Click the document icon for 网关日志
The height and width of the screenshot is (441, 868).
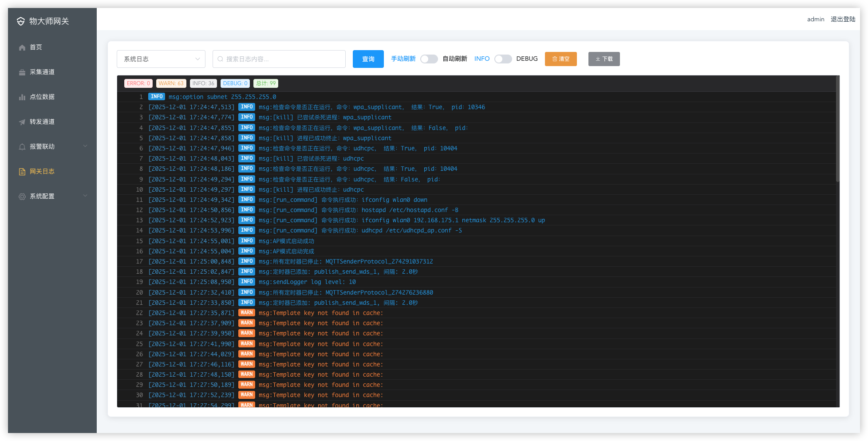(22, 172)
